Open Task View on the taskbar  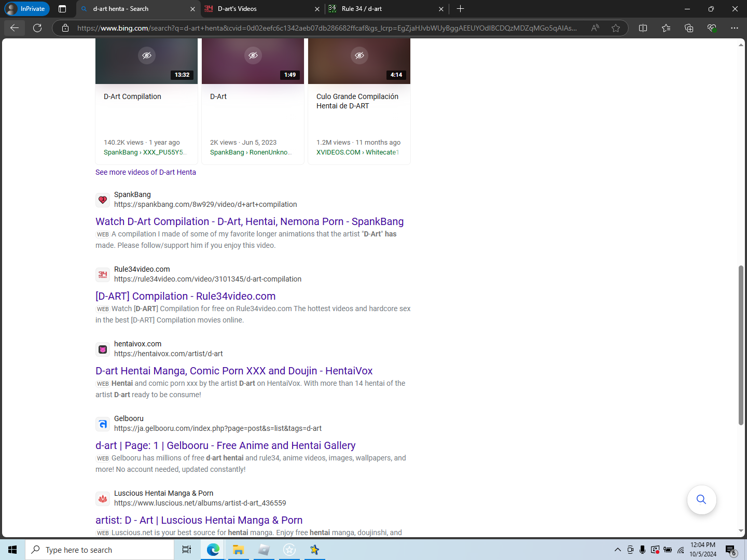pos(187,550)
